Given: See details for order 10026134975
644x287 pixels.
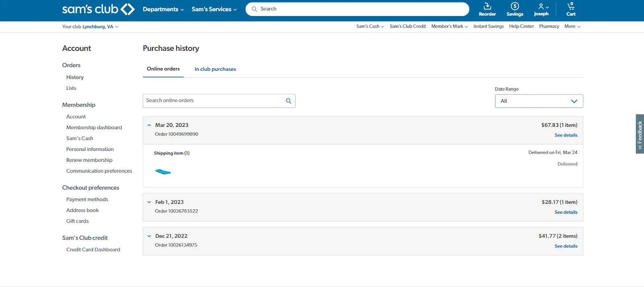Looking at the screenshot, I should pos(566,246).
